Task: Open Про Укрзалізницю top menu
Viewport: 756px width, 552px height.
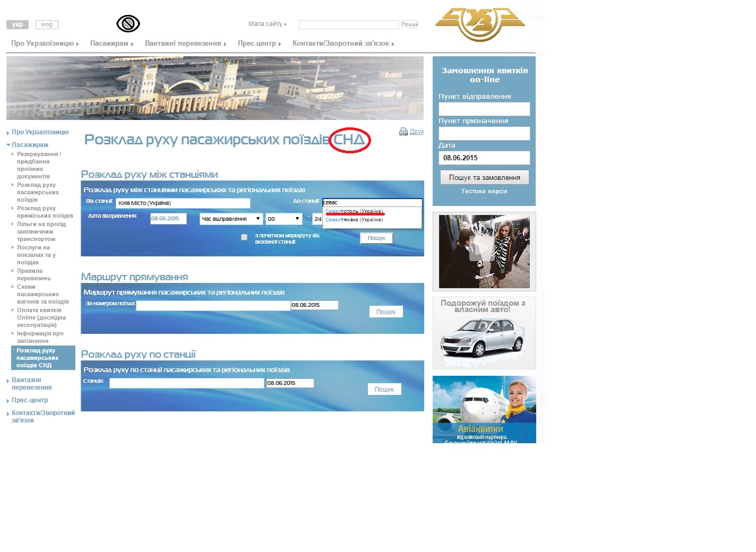Action: click(45, 44)
